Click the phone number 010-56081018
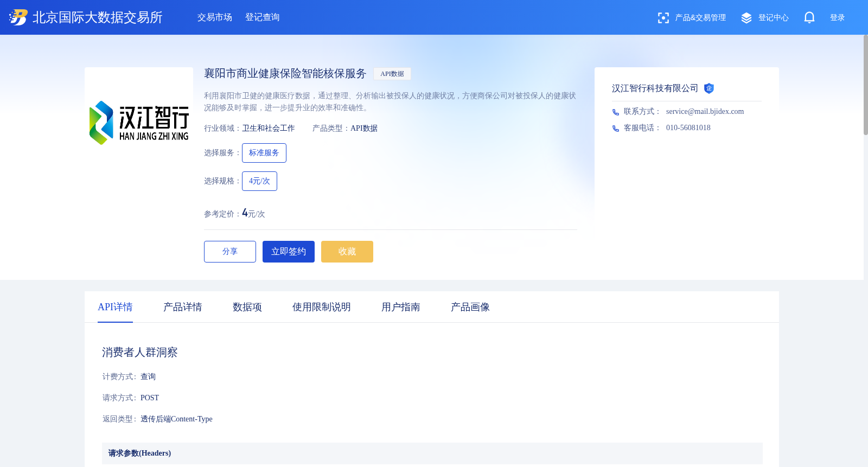The width and height of the screenshot is (868, 467). tap(688, 128)
